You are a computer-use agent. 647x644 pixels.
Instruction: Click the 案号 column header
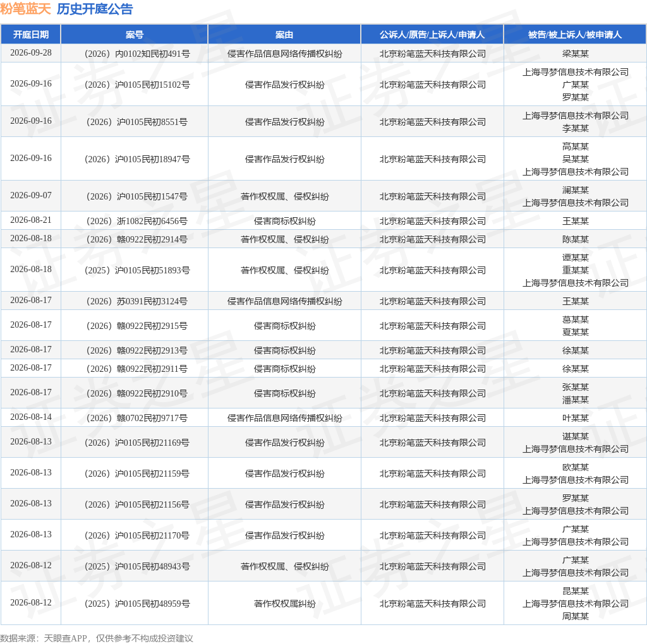pyautogui.click(x=135, y=35)
